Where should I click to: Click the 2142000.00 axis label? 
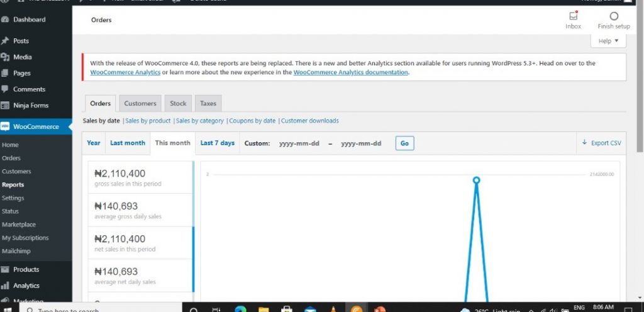point(602,174)
